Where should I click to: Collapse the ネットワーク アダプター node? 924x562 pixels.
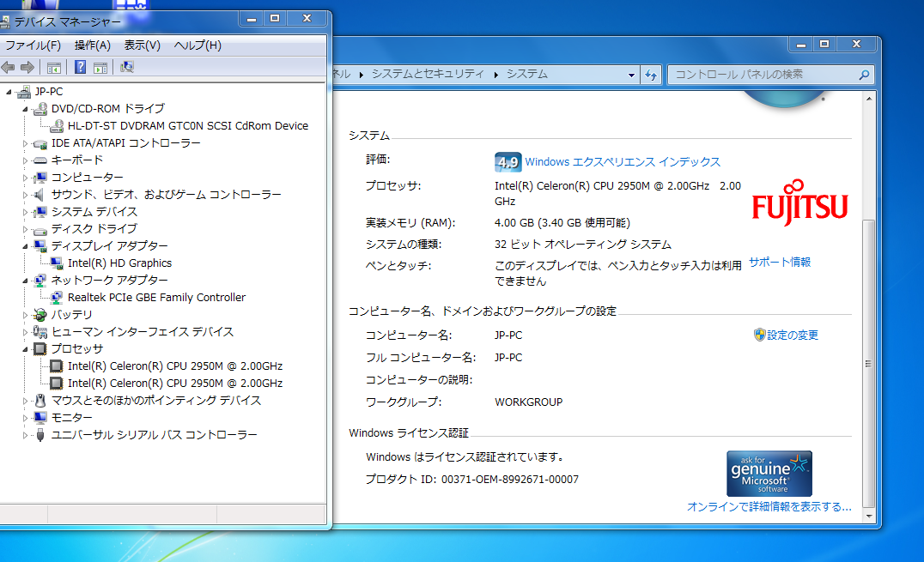(26, 281)
